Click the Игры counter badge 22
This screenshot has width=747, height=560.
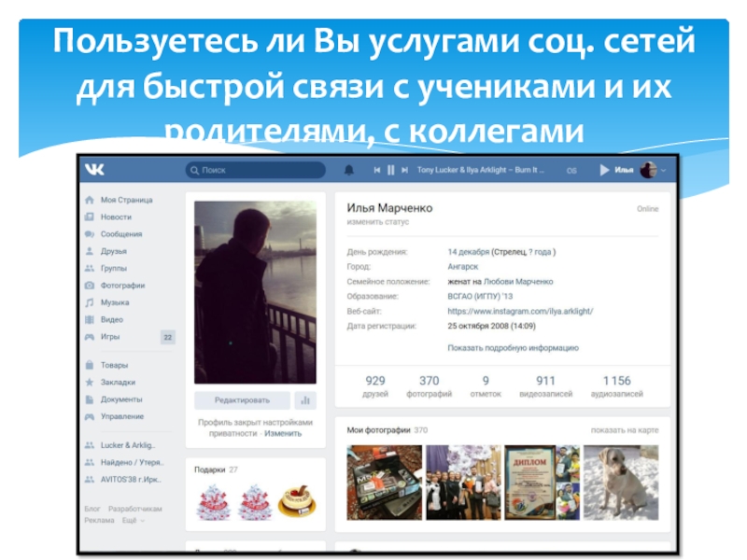point(168,338)
